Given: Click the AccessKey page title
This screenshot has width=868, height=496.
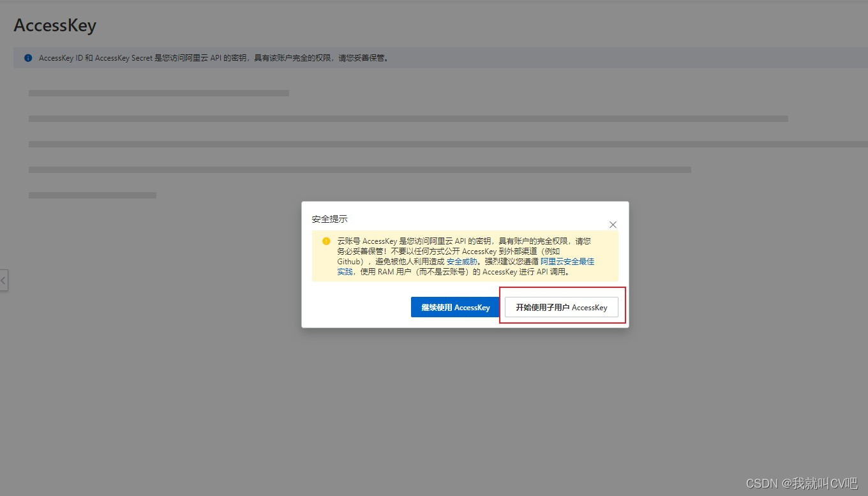Looking at the screenshot, I should 55,26.
